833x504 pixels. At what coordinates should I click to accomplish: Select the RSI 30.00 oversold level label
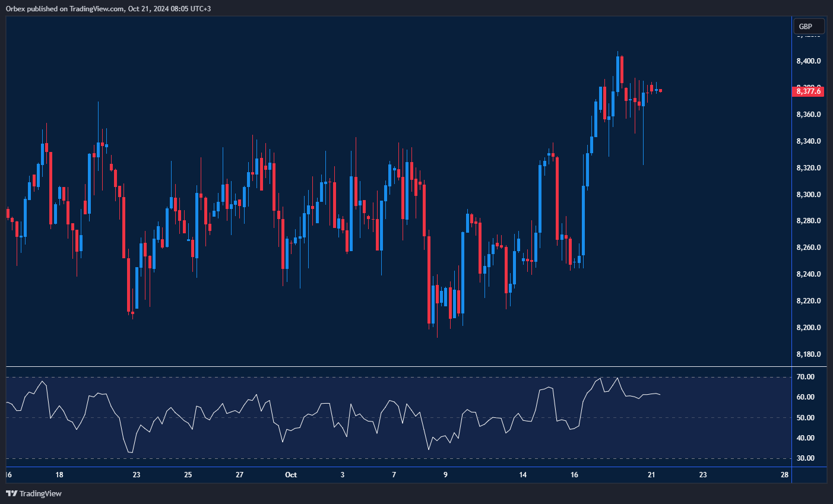click(805, 458)
